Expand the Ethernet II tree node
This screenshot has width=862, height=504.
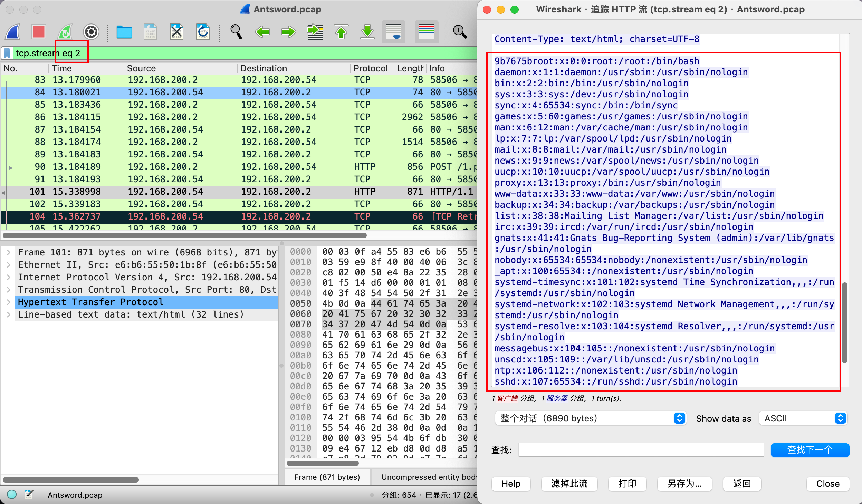(x=9, y=265)
